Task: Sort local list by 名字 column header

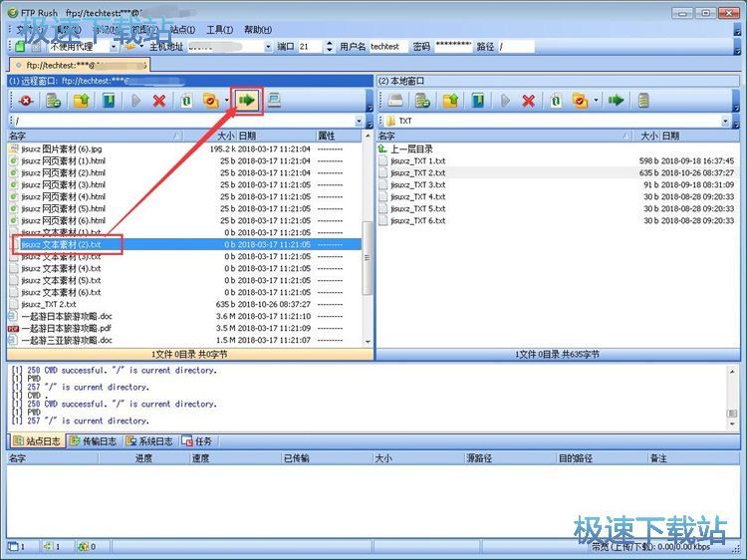Action: 505,136
